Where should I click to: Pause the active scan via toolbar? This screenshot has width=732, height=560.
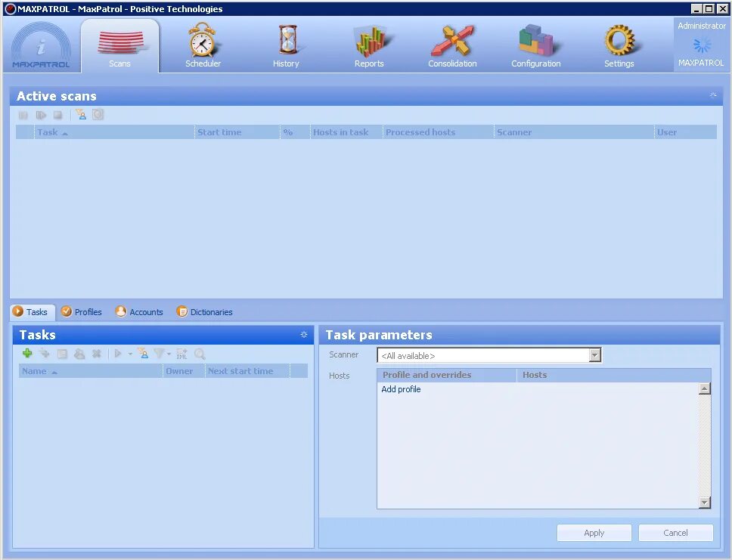click(23, 115)
